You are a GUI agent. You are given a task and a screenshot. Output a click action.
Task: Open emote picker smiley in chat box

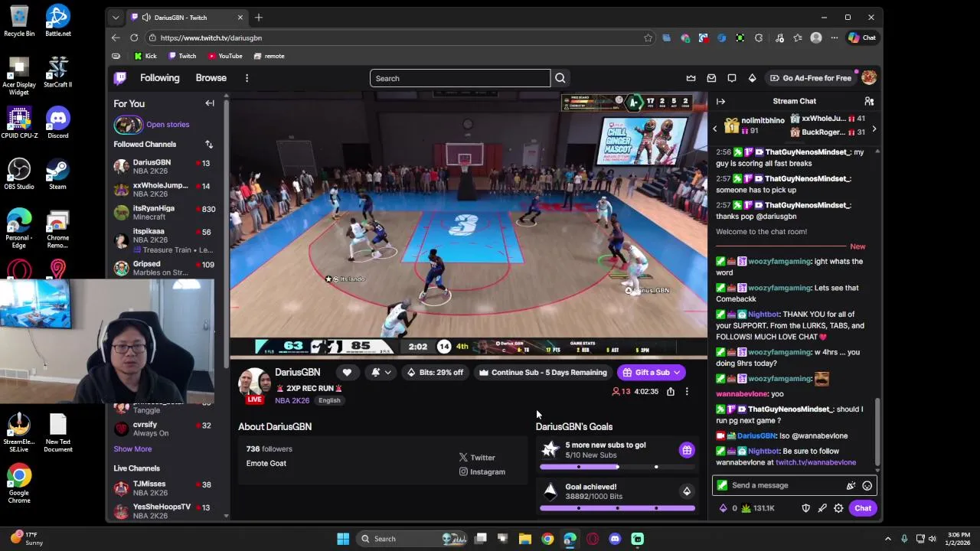click(867, 485)
